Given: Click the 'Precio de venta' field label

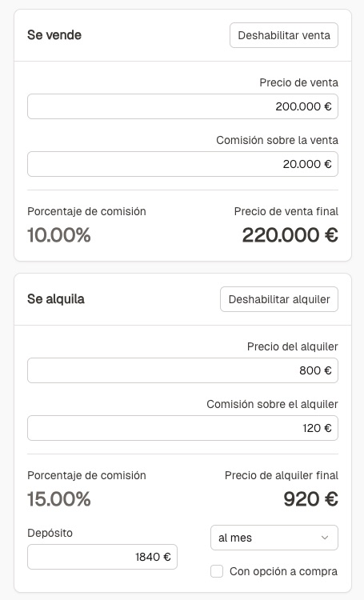Looking at the screenshot, I should [x=299, y=82].
